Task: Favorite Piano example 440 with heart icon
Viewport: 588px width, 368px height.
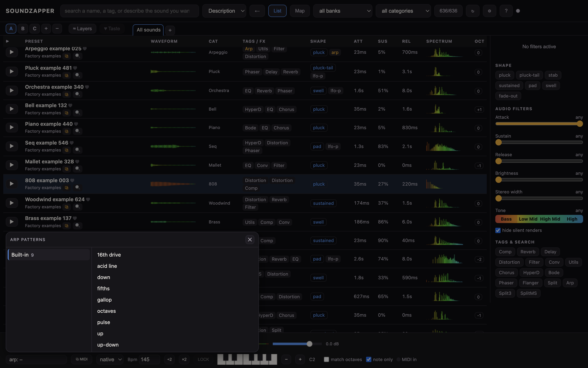Action: (76, 124)
